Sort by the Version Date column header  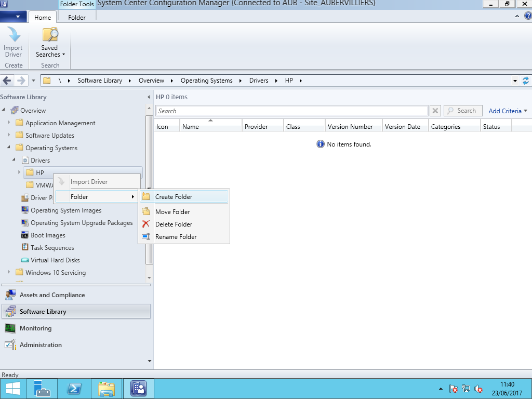click(x=405, y=127)
